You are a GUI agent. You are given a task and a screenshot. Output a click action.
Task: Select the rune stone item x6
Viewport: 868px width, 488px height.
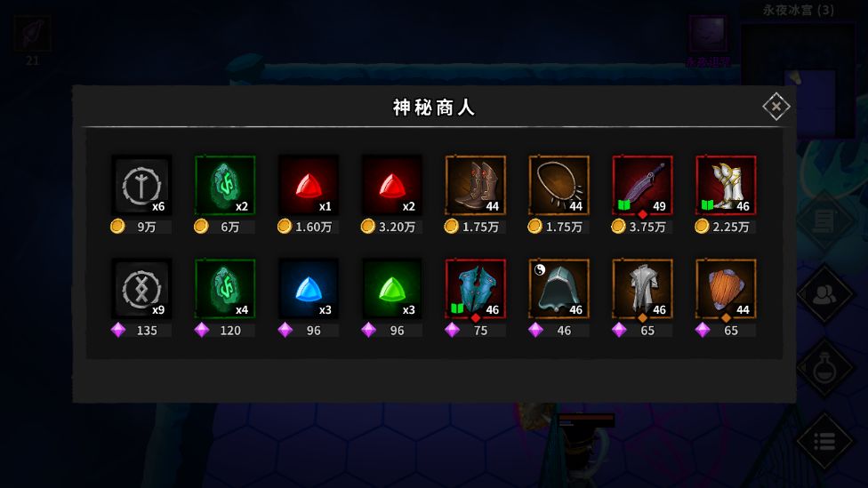[141, 185]
